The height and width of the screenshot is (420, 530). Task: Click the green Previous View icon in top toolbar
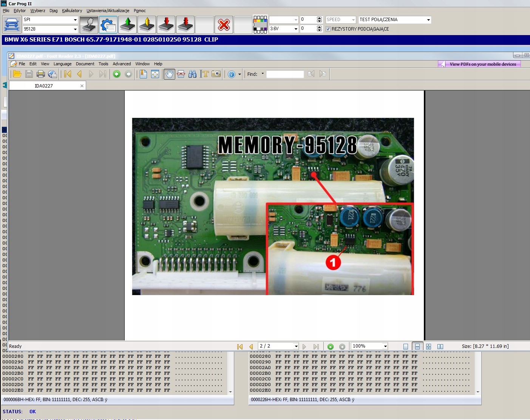[117, 74]
